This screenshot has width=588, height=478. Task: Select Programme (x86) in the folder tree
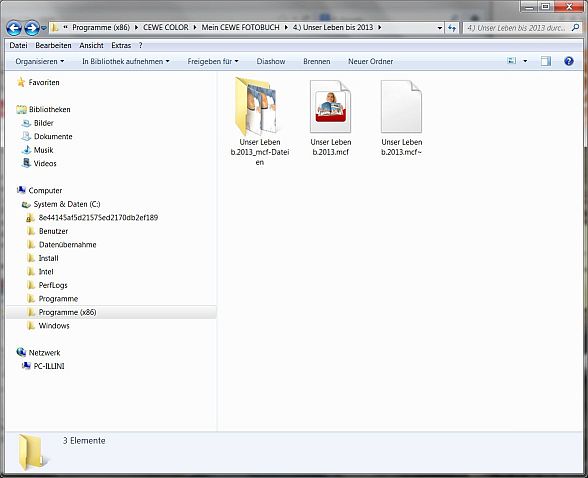click(x=67, y=312)
